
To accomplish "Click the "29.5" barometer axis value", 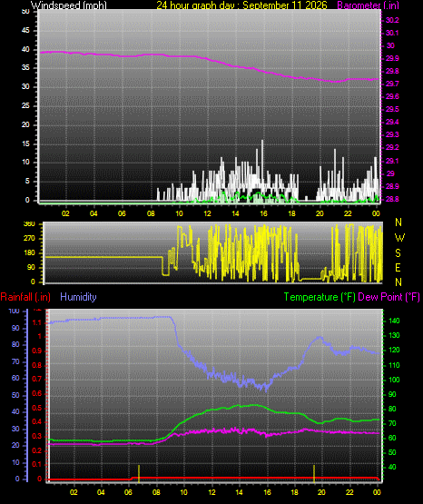I will pos(392,109).
